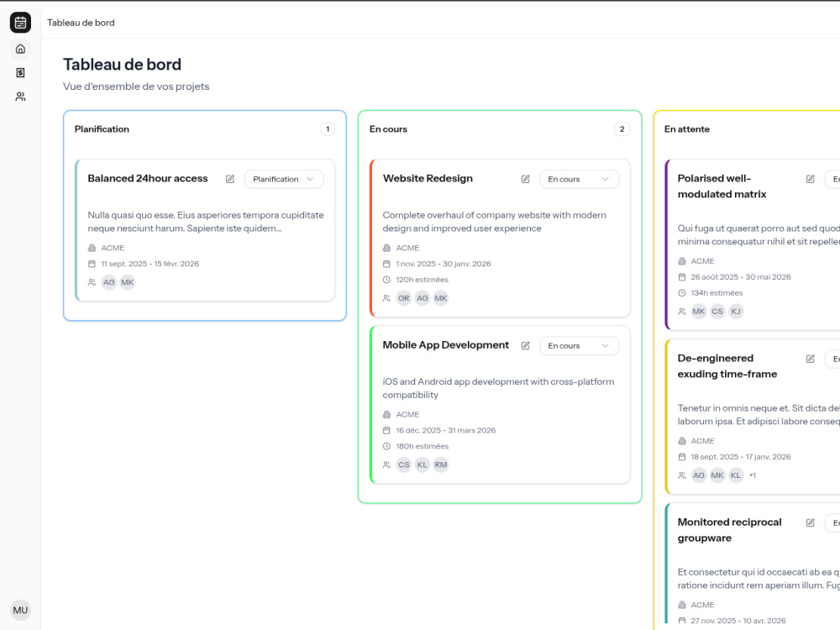Open En cours status dropdown on Website Redesign
Screen dimensions: 840x630
[x=579, y=179]
